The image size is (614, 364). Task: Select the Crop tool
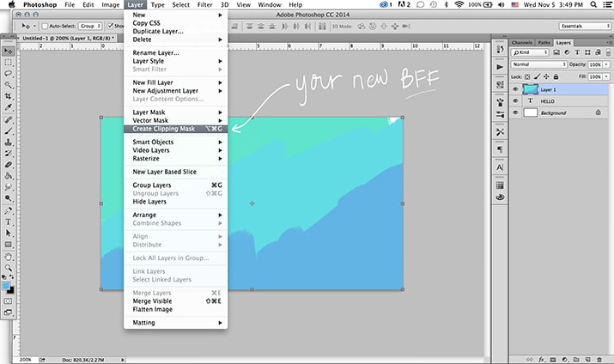tap(9, 96)
